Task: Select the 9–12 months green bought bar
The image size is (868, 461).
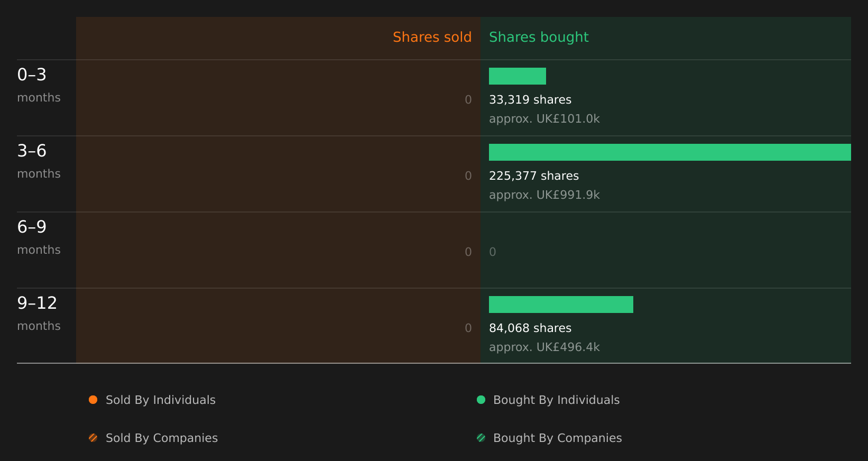Action: pyautogui.click(x=561, y=305)
